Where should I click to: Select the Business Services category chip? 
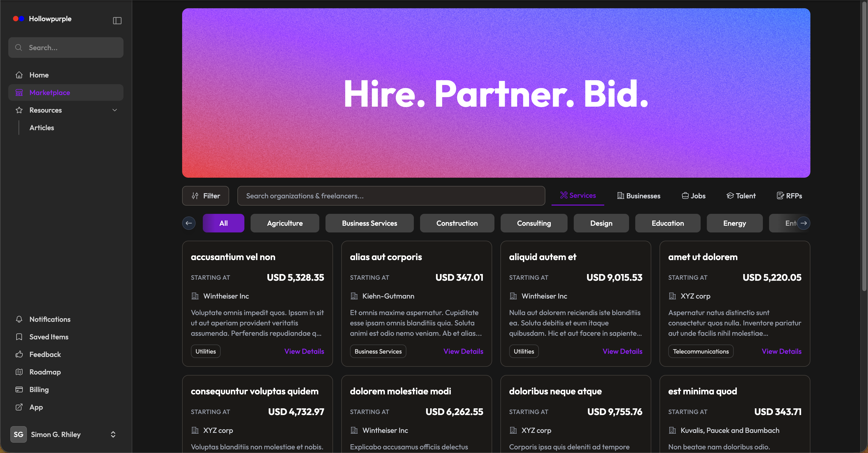point(369,223)
